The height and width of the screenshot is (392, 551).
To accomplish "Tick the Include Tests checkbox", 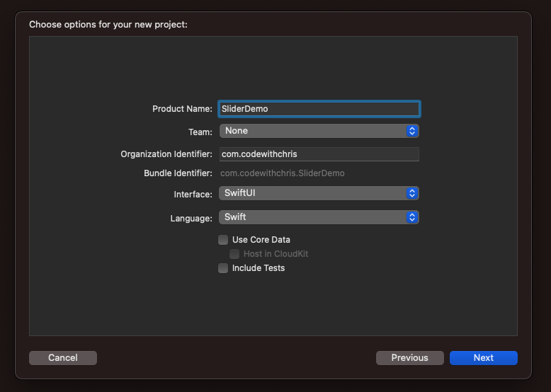I will [x=223, y=268].
